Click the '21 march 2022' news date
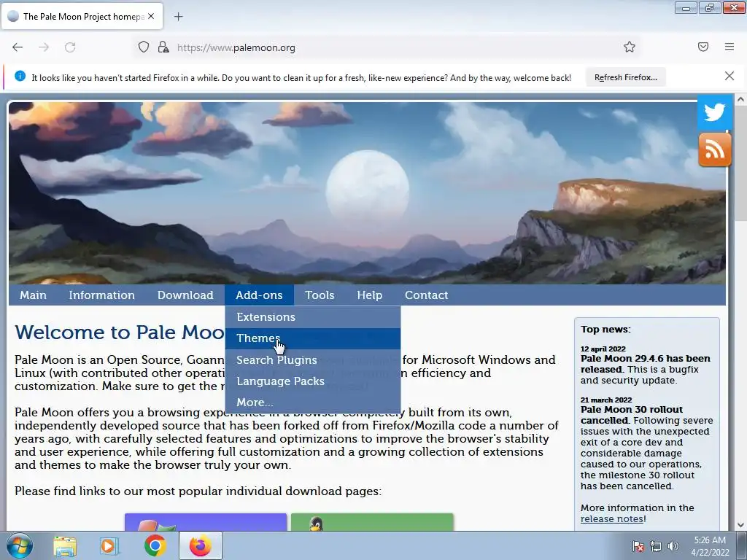This screenshot has width=747, height=560. (606, 400)
